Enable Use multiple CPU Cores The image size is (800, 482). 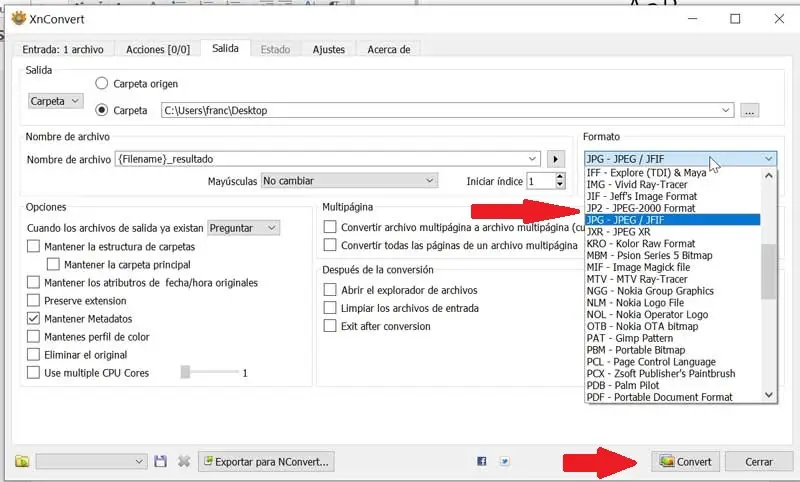(33, 372)
